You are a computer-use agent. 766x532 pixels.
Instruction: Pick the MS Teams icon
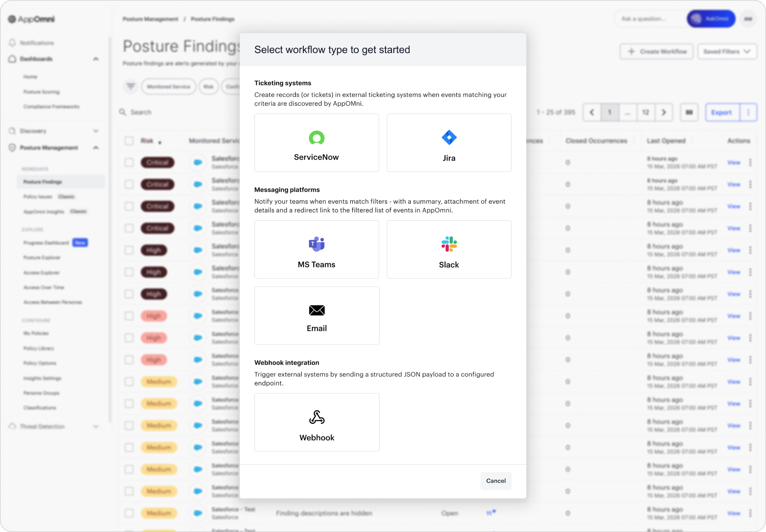pyautogui.click(x=316, y=244)
